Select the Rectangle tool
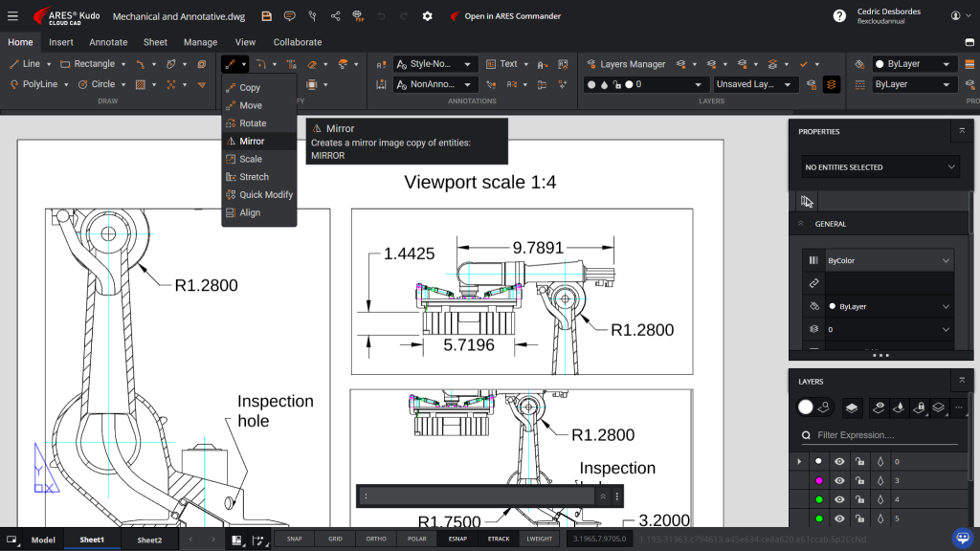The width and height of the screenshot is (980, 551). (88, 64)
